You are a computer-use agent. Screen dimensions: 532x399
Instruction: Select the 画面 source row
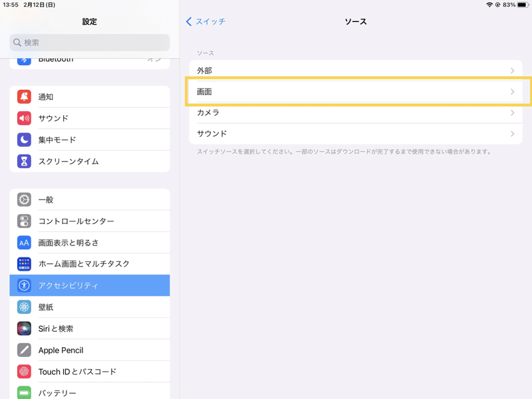point(355,92)
